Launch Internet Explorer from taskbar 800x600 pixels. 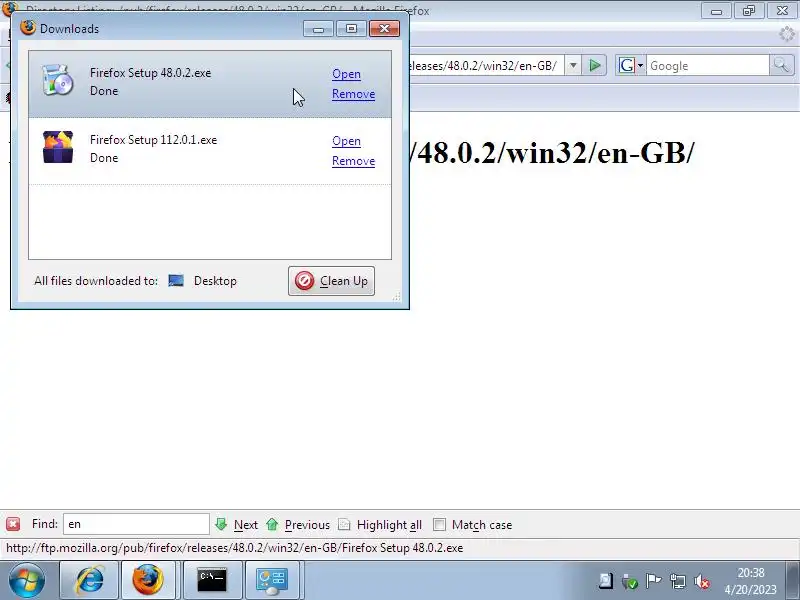[x=90, y=580]
